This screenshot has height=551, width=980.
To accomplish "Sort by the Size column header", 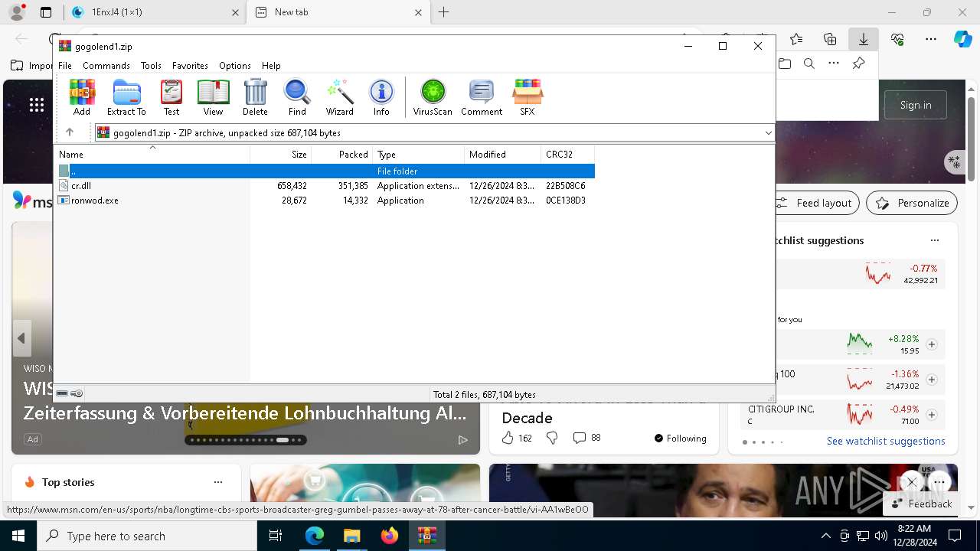I will pos(280,155).
